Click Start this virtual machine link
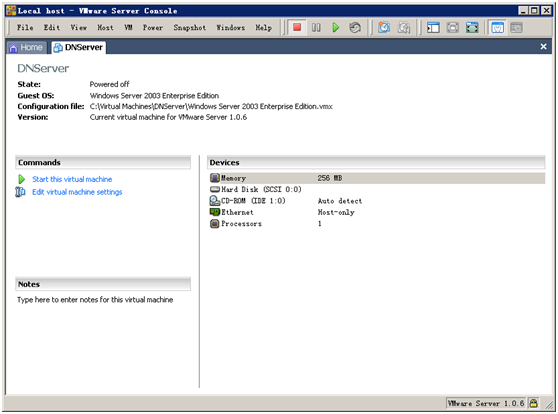The width and height of the screenshot is (558, 414). coord(72,179)
